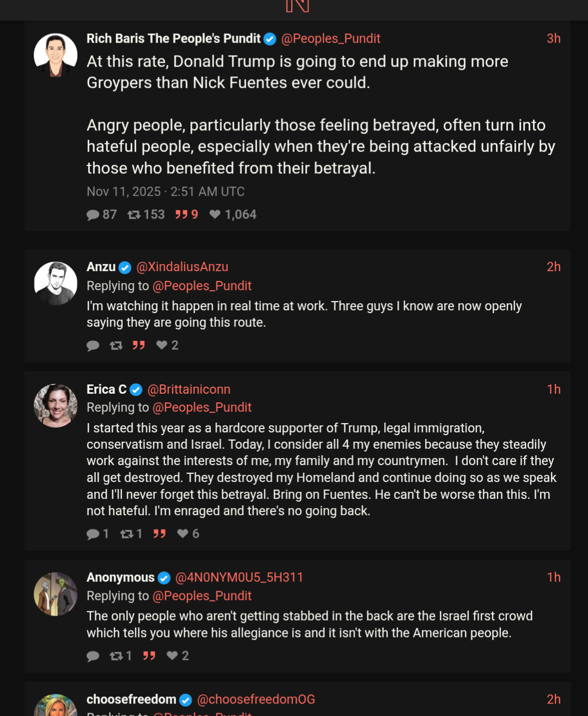The image size is (588, 716).
Task: Click retweet icon on Rich Baris post
Action: click(134, 215)
